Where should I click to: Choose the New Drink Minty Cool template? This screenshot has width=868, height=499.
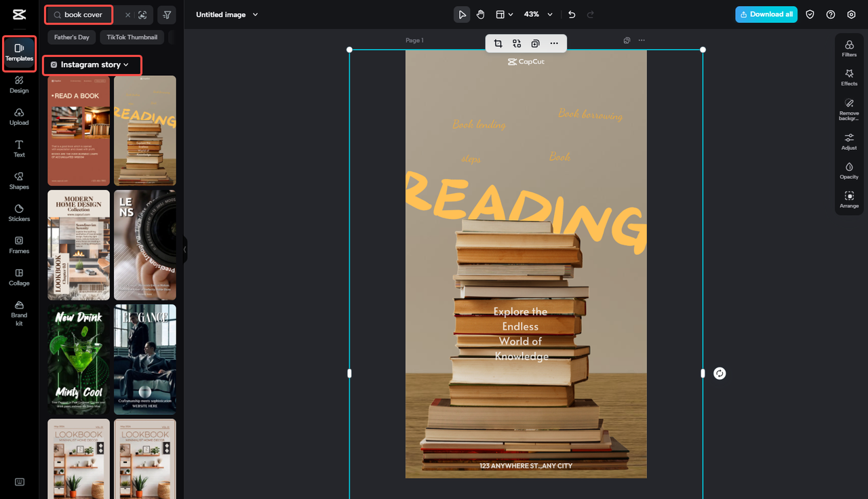(x=79, y=359)
